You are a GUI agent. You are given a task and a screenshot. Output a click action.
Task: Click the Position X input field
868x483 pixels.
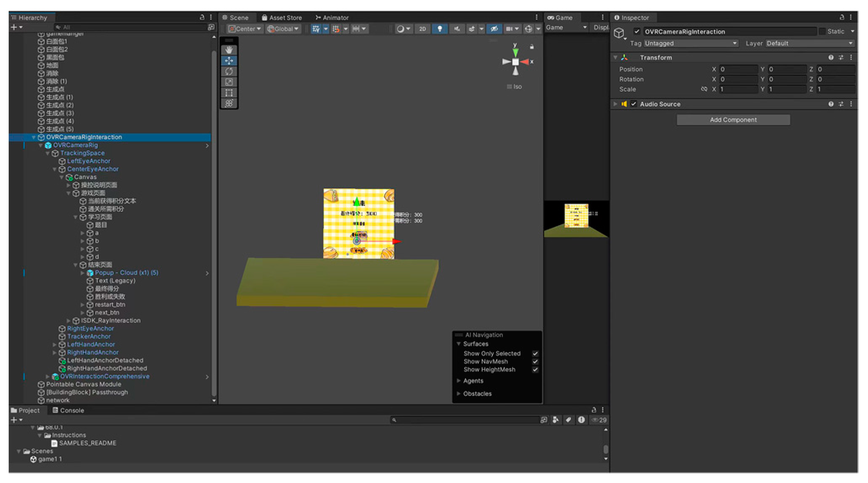[738, 69]
